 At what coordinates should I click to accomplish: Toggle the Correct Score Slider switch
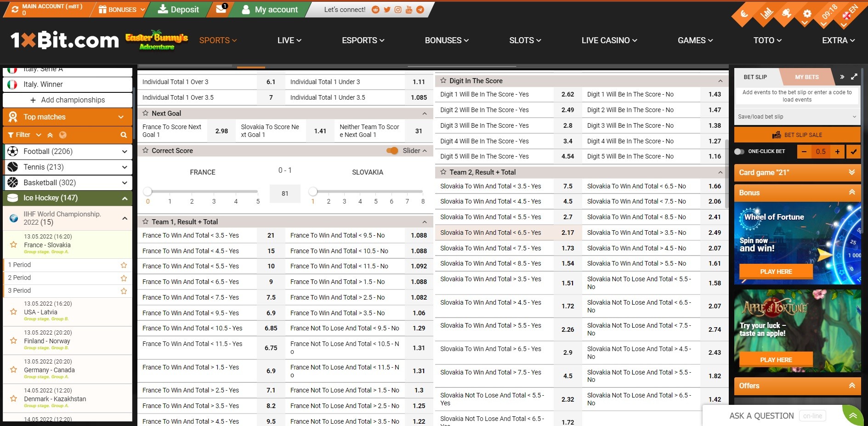(x=393, y=151)
